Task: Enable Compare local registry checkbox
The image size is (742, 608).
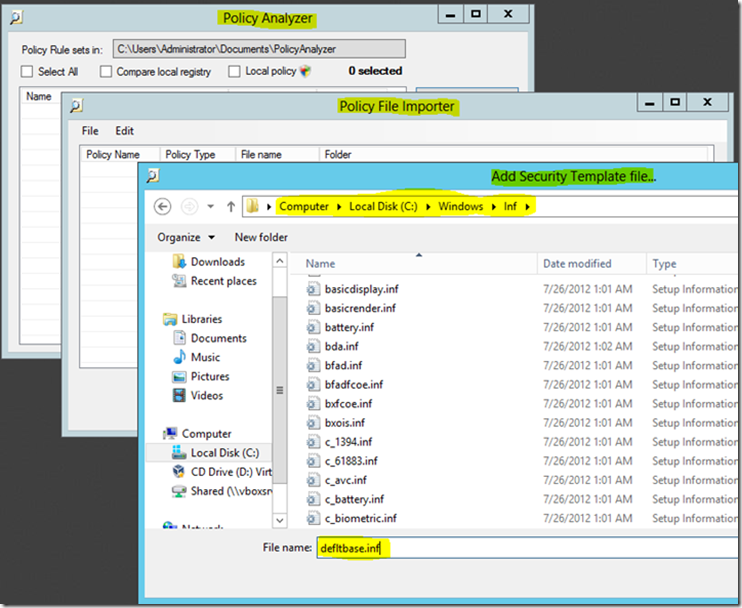Action: point(106,71)
